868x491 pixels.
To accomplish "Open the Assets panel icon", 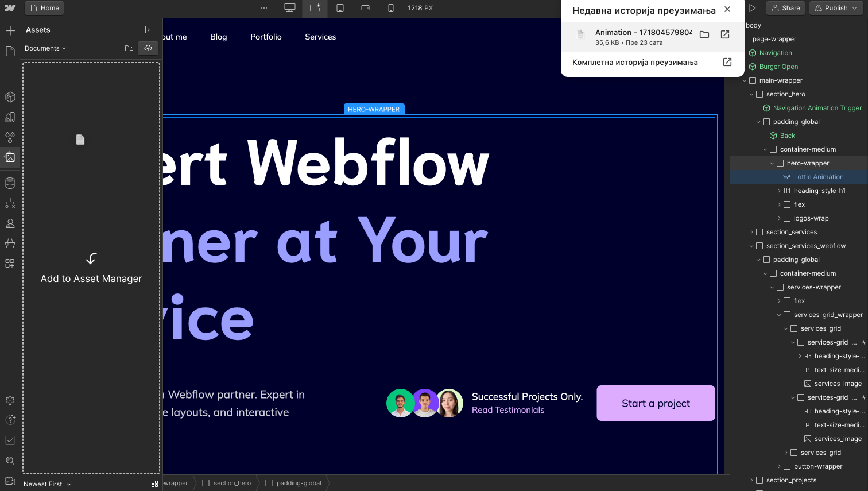I will [10, 157].
